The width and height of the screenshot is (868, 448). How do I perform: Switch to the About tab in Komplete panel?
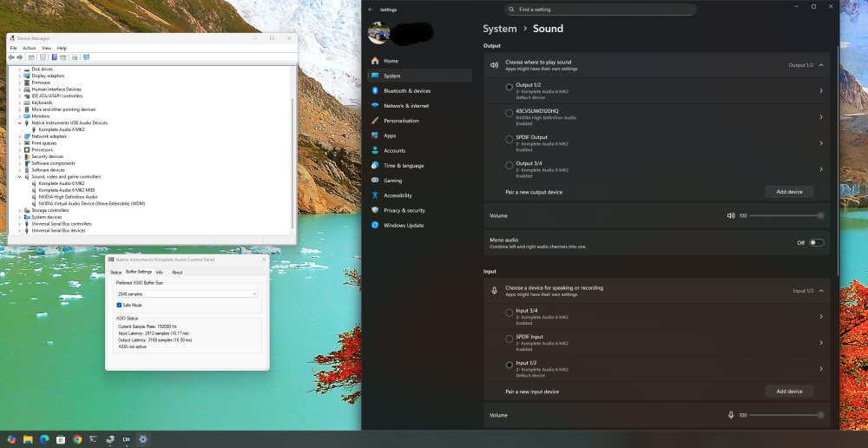pos(177,273)
